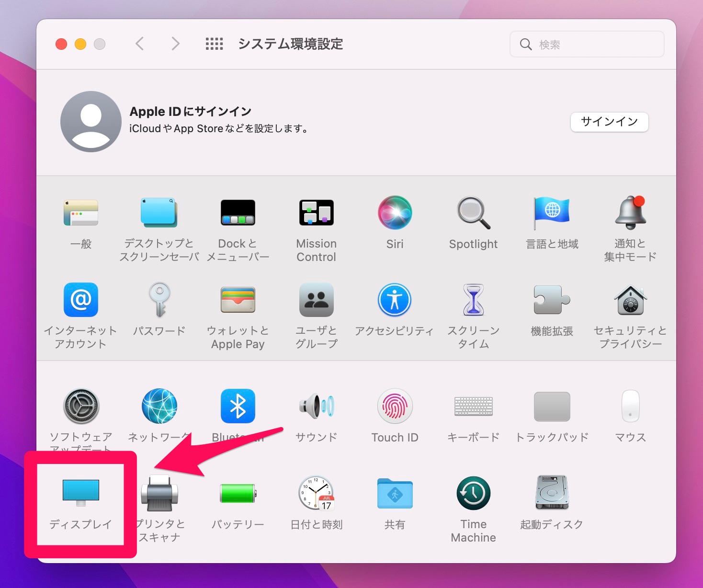
Task: Open ディスプレイ preferences
Action: click(x=81, y=493)
